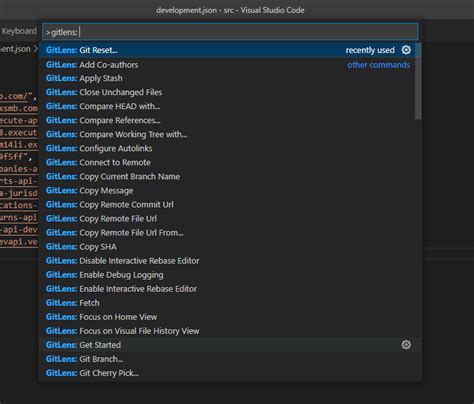Choose GitLens: Close Unchanged Files
The image size is (474, 404).
point(227,92)
